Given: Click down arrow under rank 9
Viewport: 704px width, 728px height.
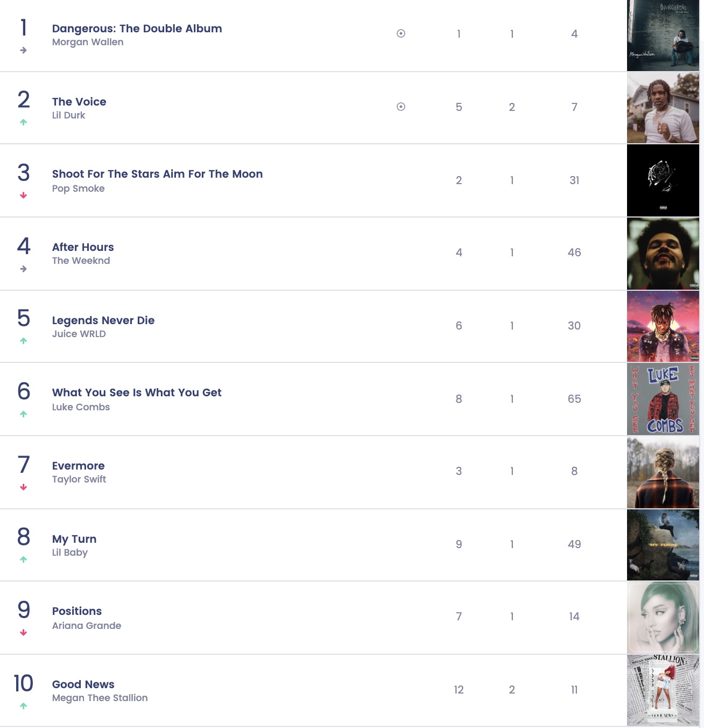Looking at the screenshot, I should tap(23, 633).
